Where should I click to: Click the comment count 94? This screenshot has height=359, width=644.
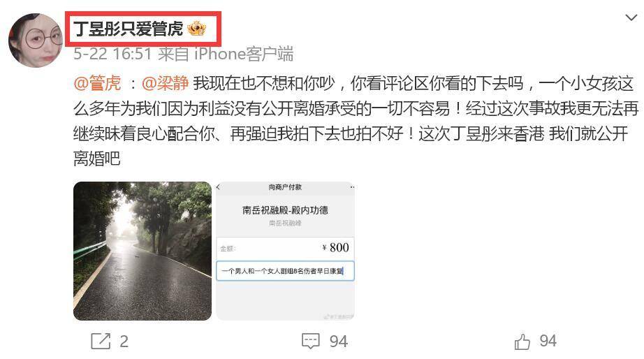(x=339, y=342)
